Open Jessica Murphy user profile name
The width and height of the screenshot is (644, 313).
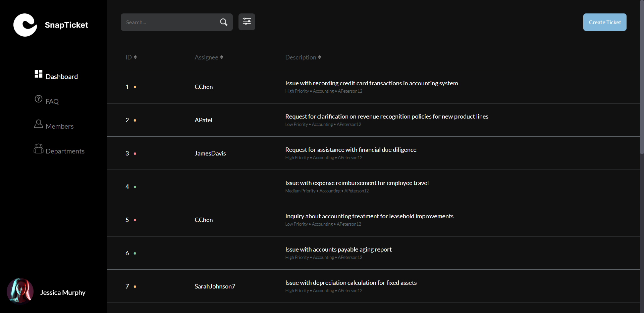click(63, 293)
